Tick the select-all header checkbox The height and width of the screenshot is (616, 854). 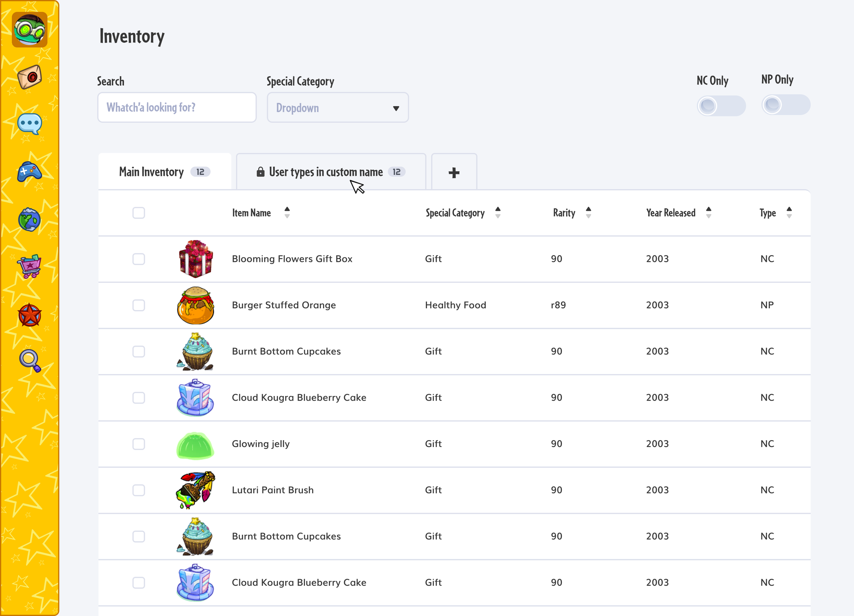(139, 213)
